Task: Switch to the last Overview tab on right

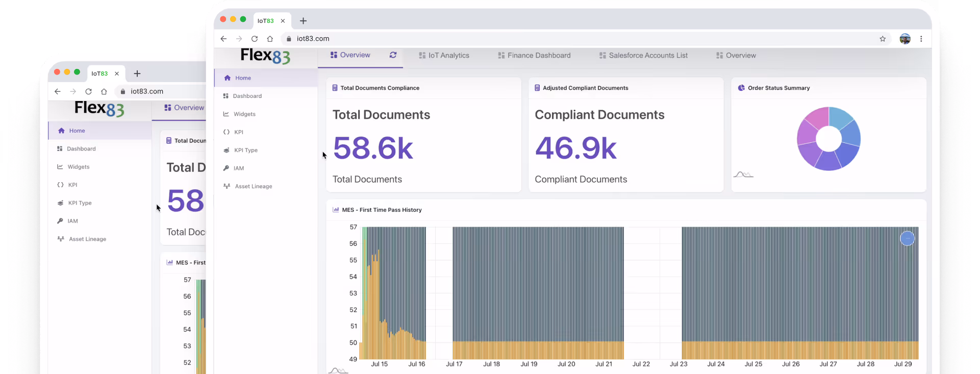Action: pos(736,56)
